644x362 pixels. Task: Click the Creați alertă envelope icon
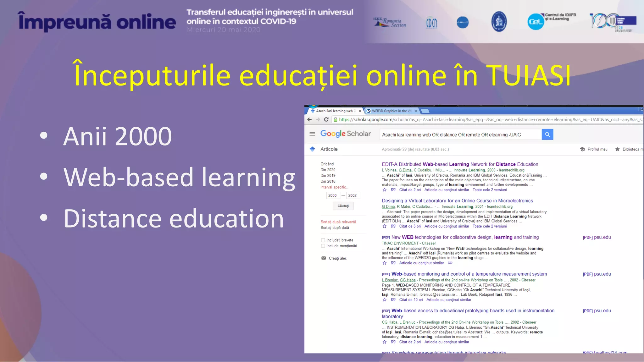tap(324, 258)
